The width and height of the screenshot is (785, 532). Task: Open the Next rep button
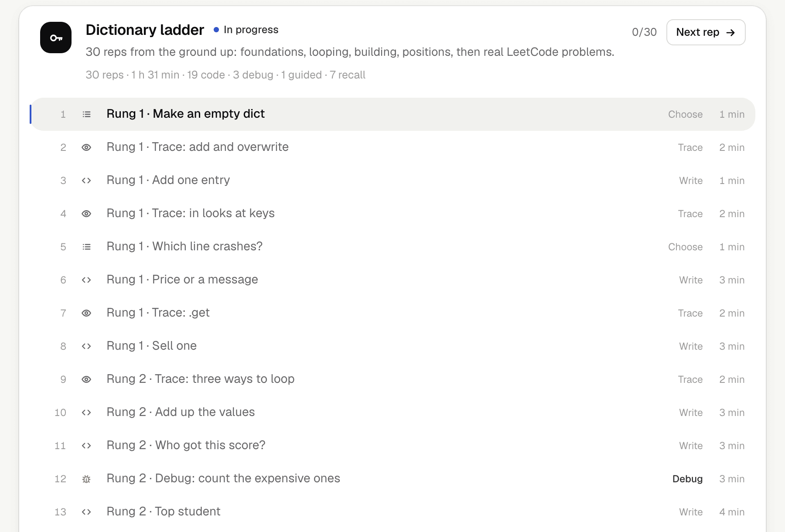click(x=706, y=32)
